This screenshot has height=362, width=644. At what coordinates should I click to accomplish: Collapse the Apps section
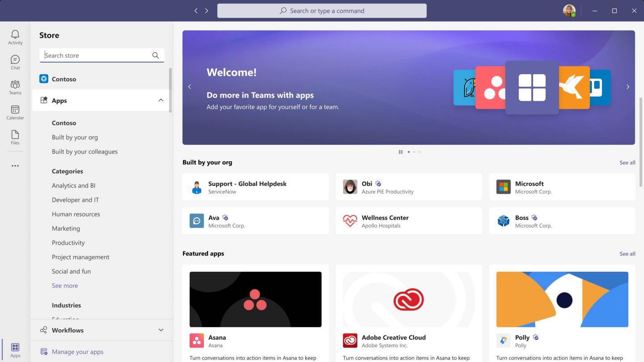click(x=161, y=101)
